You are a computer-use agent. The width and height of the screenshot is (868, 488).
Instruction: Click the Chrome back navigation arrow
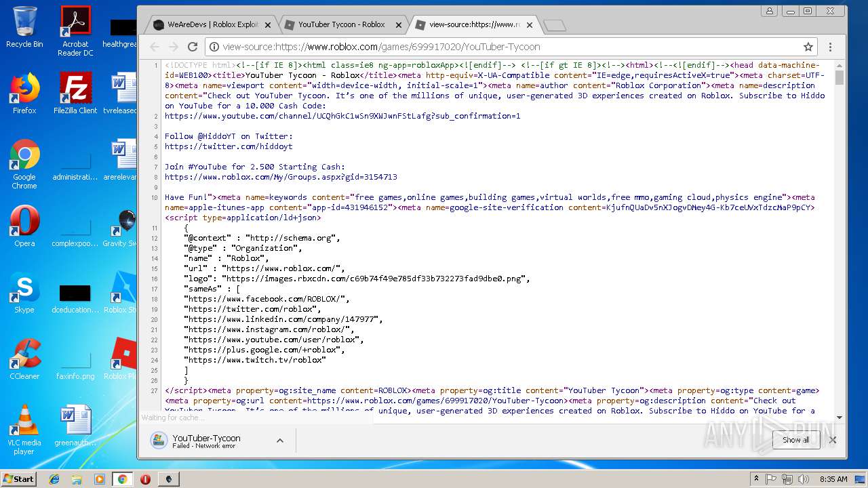(x=155, y=47)
